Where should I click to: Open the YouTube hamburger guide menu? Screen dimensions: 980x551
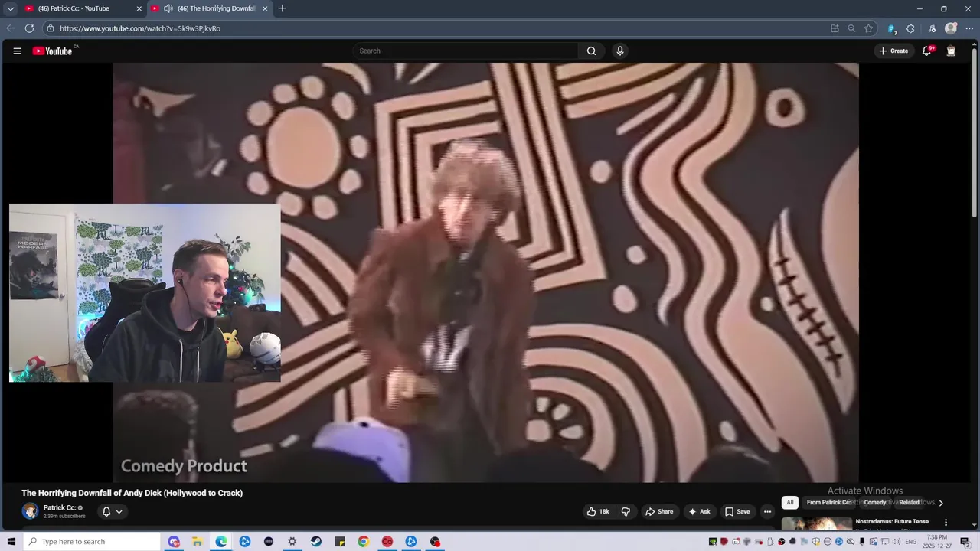(x=17, y=51)
